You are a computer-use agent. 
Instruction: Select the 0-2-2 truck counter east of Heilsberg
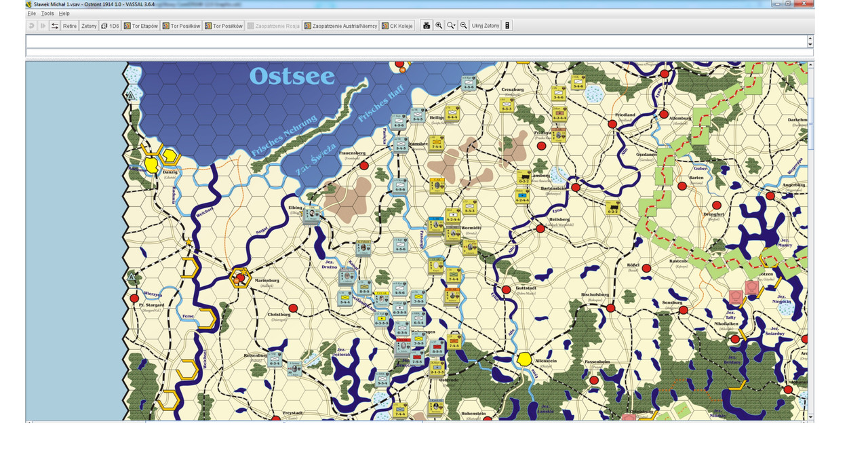tap(613, 208)
